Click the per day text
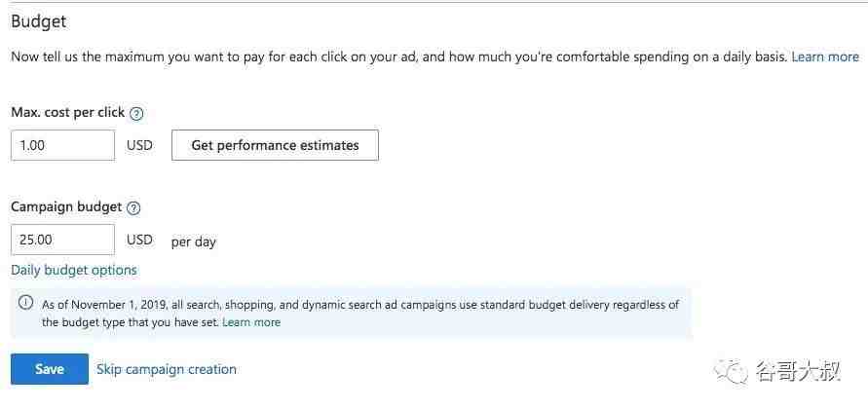868x409 pixels. [194, 242]
